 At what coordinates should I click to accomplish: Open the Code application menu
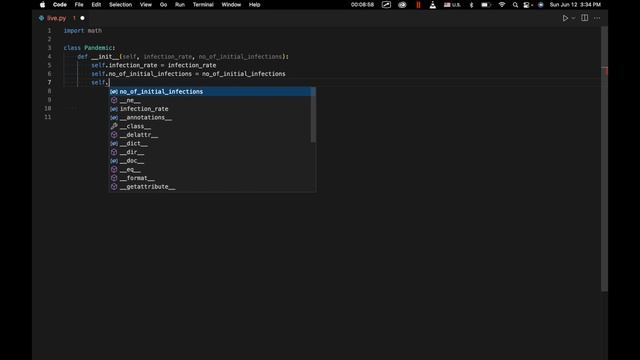point(60,5)
